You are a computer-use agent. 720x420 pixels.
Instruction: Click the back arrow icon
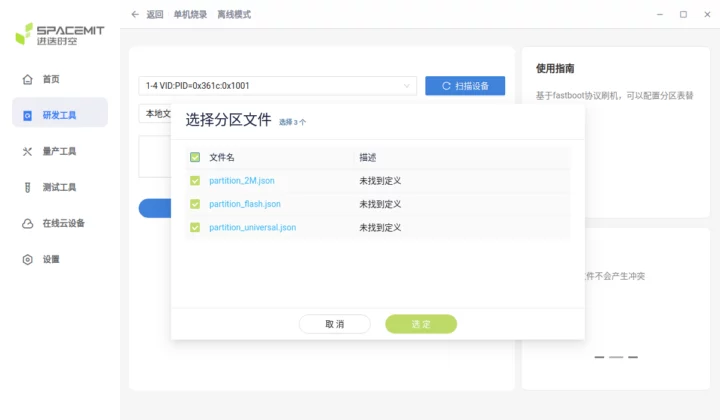pos(135,14)
